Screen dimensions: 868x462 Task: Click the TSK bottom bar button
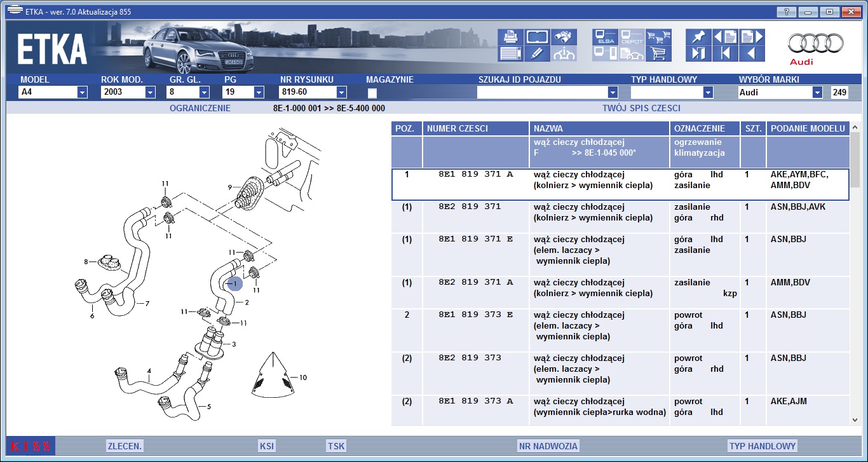point(336,446)
